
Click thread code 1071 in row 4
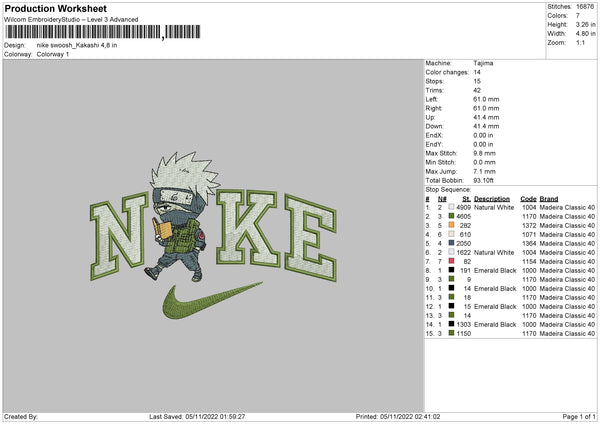pos(529,234)
